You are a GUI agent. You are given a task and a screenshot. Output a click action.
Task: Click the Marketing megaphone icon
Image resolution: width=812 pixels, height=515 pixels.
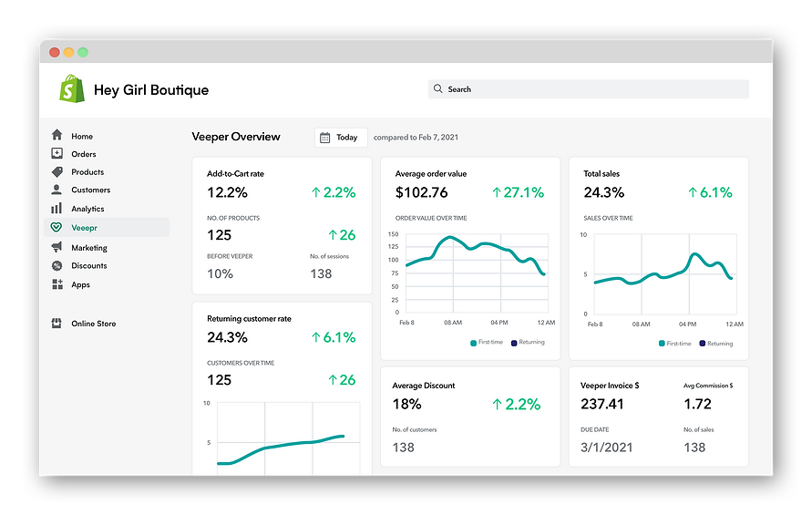click(x=57, y=247)
